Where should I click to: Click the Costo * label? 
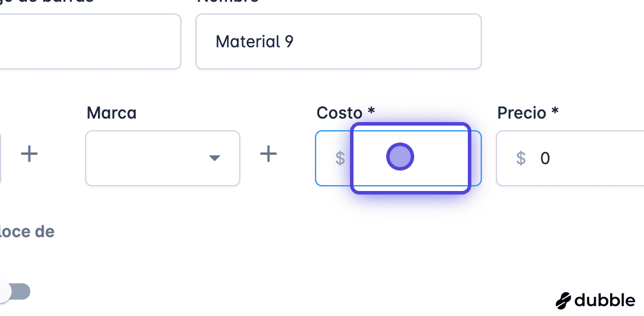click(345, 113)
